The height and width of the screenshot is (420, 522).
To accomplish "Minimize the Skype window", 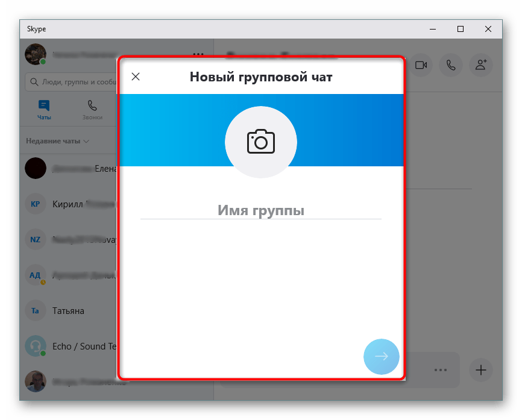I will click(x=433, y=29).
